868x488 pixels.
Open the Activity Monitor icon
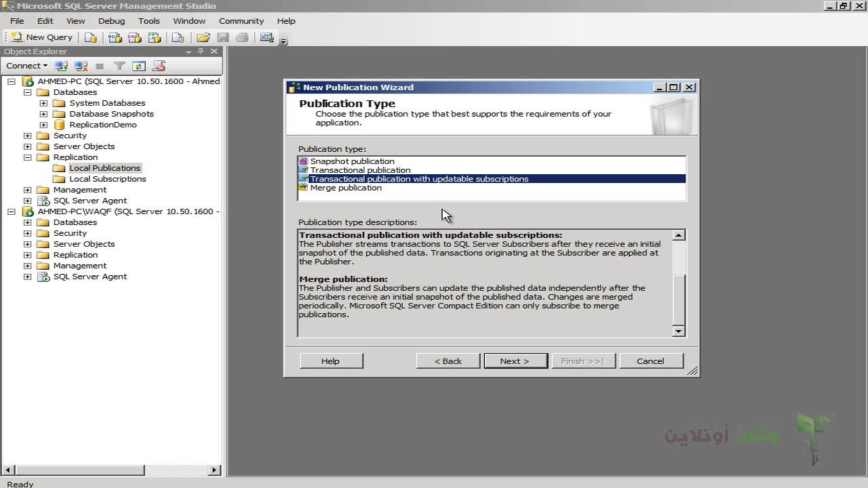click(267, 37)
